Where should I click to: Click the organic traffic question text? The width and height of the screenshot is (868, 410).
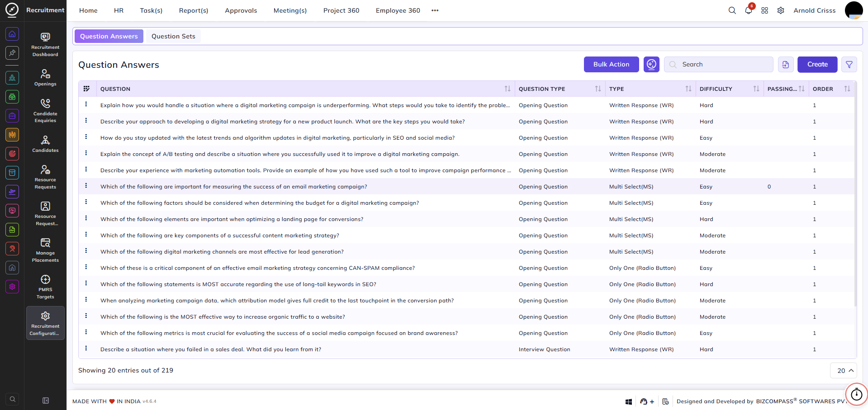coord(223,317)
